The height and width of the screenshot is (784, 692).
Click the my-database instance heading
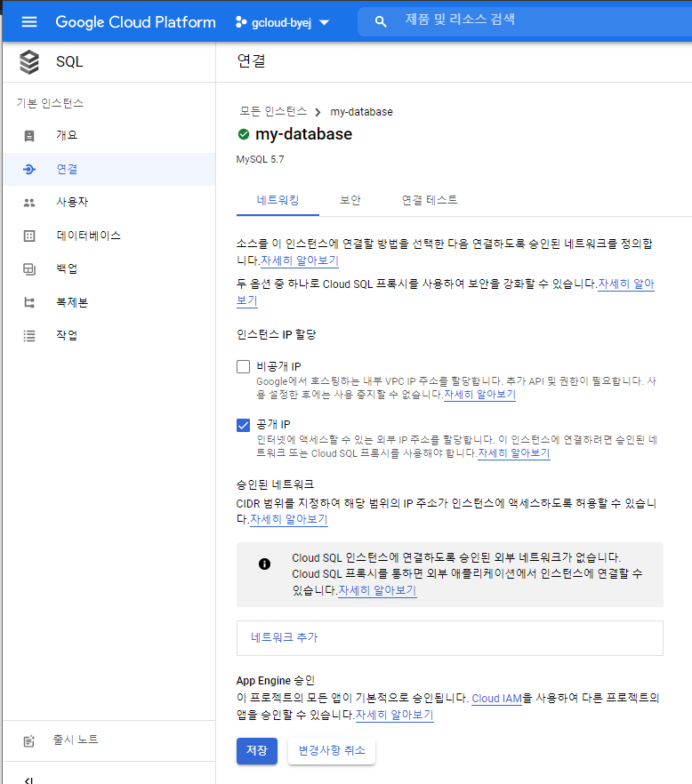click(303, 134)
